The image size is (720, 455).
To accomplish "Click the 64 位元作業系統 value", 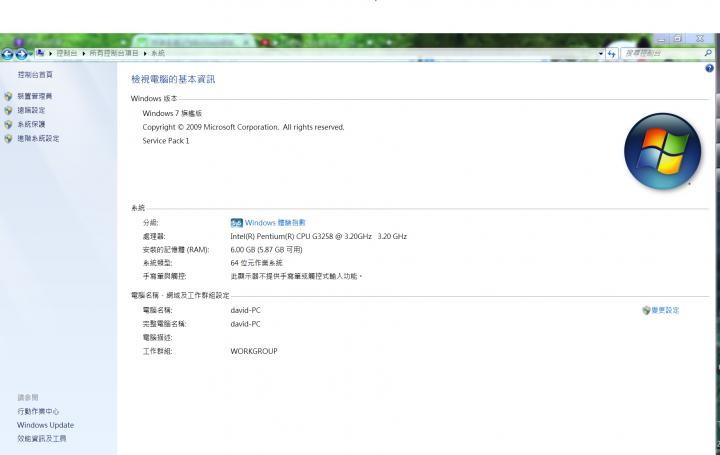I will (x=256, y=263).
